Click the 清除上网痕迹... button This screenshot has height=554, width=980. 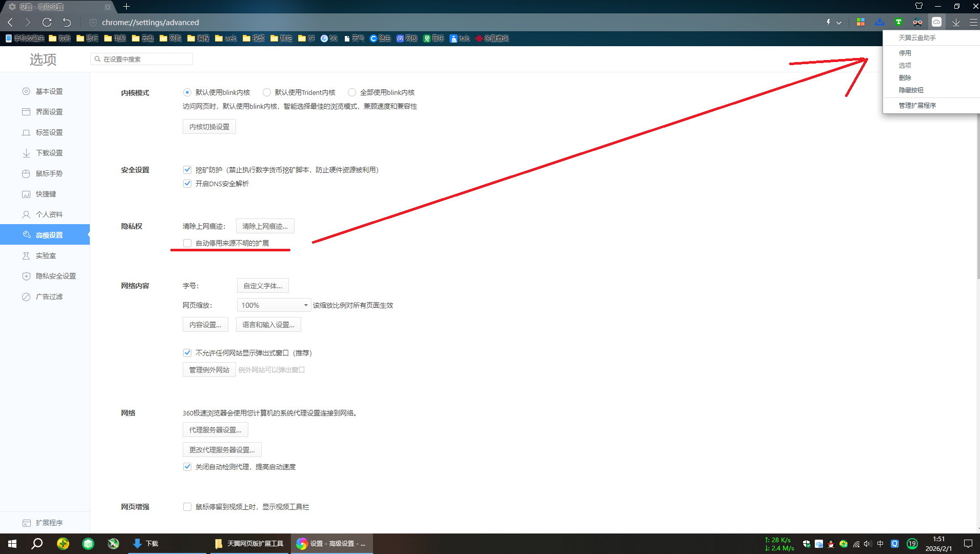pos(265,226)
